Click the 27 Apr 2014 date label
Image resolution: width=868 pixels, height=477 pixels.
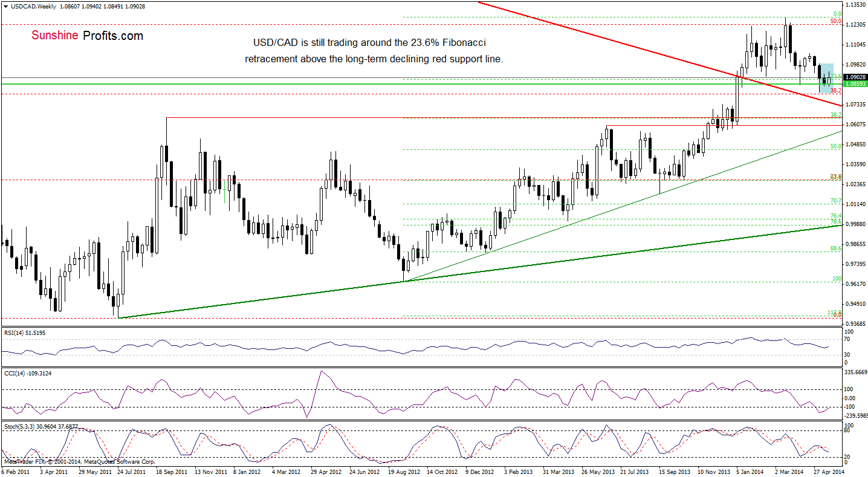pyautogui.click(x=829, y=471)
